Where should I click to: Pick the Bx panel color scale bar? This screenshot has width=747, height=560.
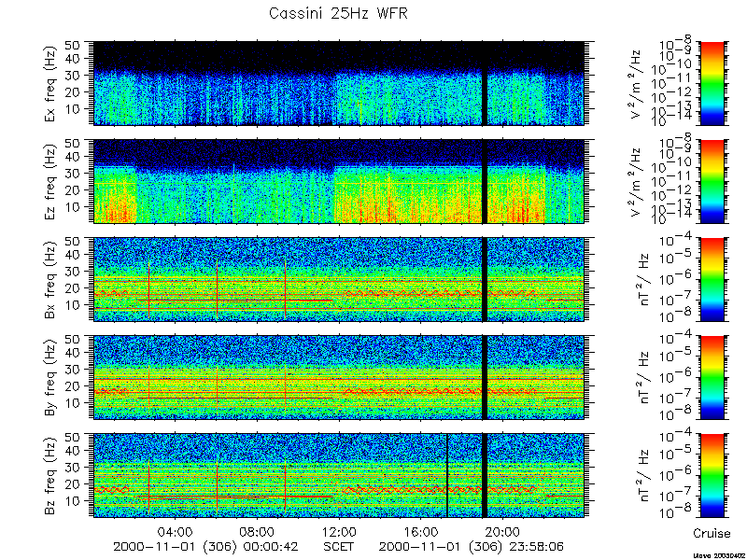(x=712, y=279)
